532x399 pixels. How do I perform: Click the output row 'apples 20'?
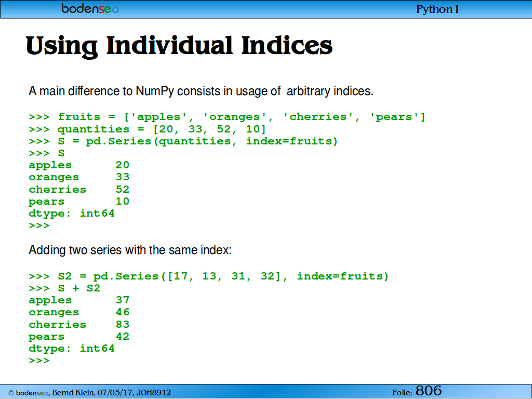pyautogui.click(x=79, y=165)
